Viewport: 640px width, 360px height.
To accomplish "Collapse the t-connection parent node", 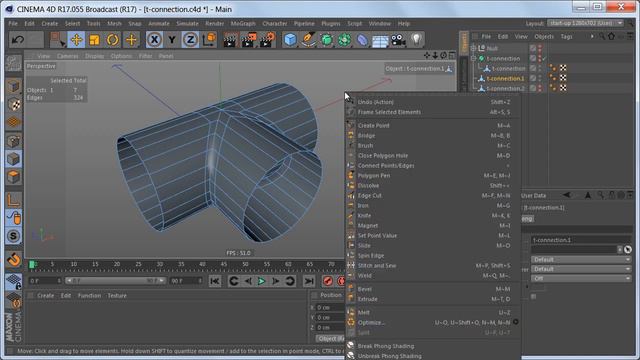I will click(x=473, y=58).
